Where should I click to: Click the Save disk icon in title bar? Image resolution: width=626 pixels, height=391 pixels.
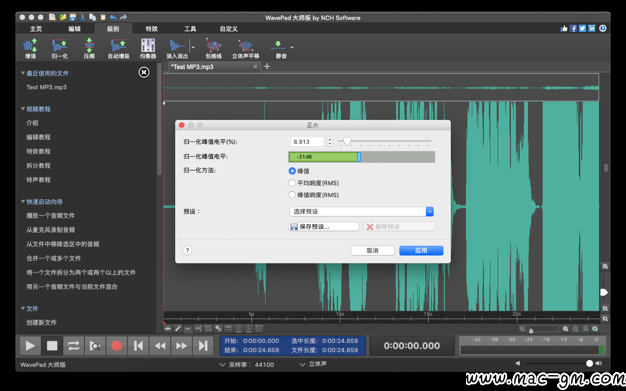[x=73, y=17]
